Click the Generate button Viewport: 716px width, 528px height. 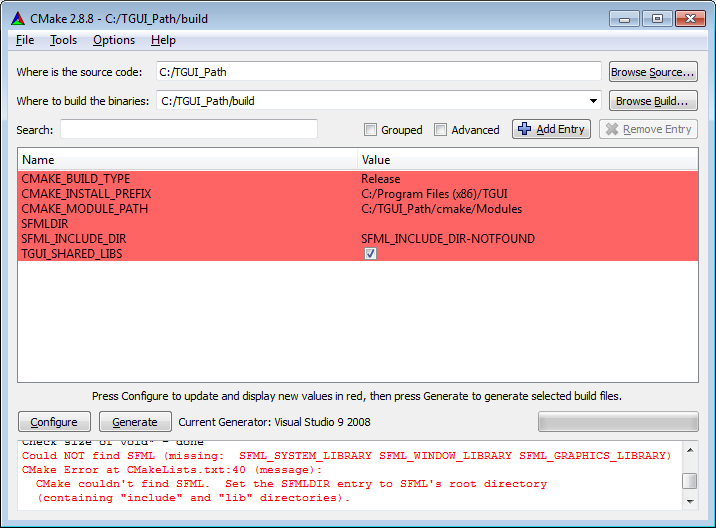point(135,422)
